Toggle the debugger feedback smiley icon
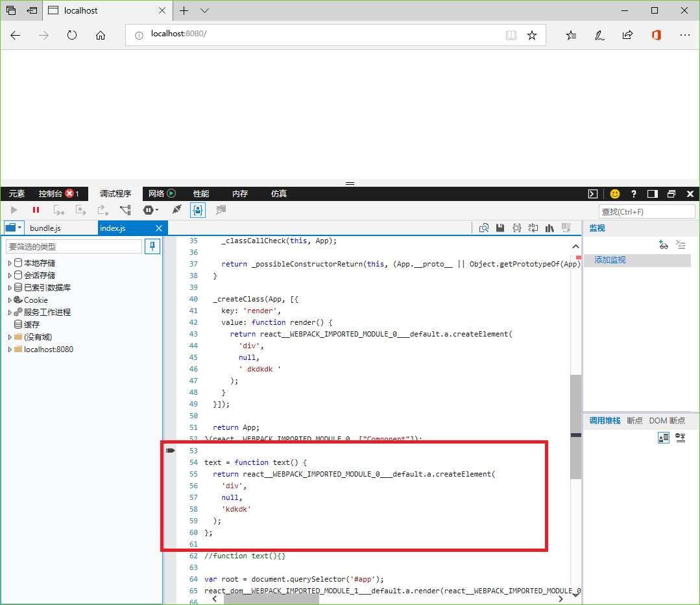The height and width of the screenshot is (605, 700). click(x=614, y=193)
